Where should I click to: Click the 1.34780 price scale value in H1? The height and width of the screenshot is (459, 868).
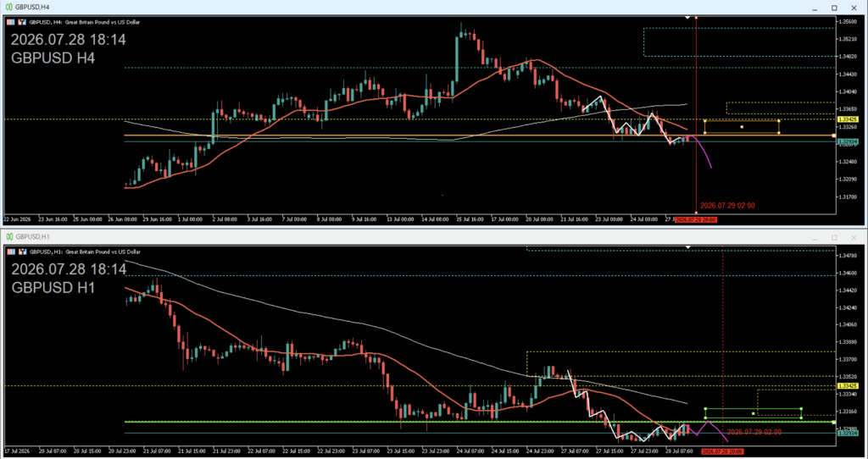pos(849,256)
